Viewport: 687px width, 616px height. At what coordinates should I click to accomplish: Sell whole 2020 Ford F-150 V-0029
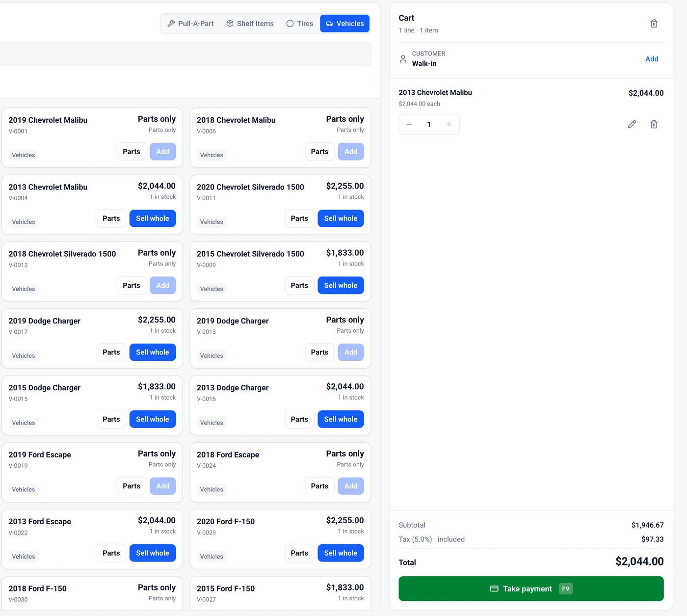coord(341,553)
